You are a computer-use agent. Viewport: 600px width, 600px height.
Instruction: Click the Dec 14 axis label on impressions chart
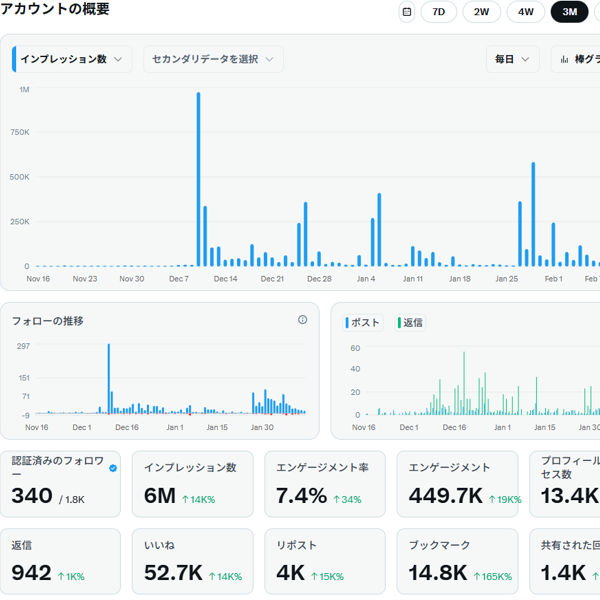225,279
